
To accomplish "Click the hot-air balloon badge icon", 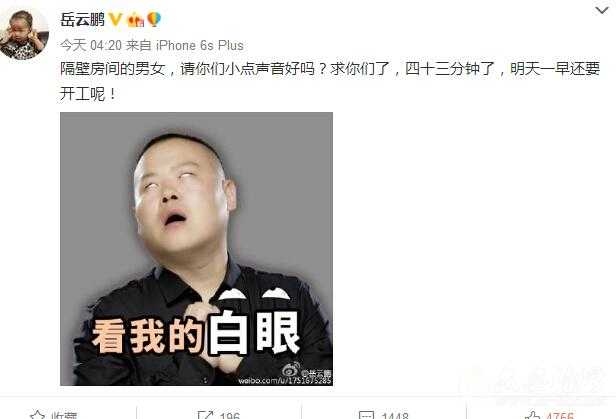I will (154, 19).
